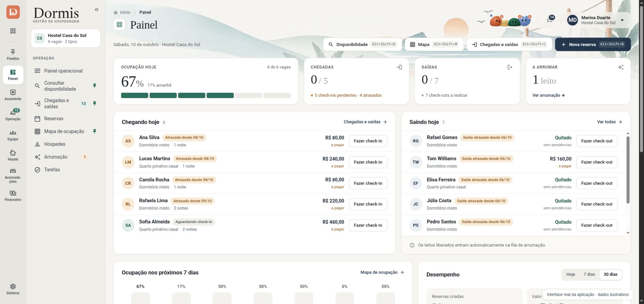The width and height of the screenshot is (644, 304).
Task: Click Disponibilidade search button
Action: [362, 44]
